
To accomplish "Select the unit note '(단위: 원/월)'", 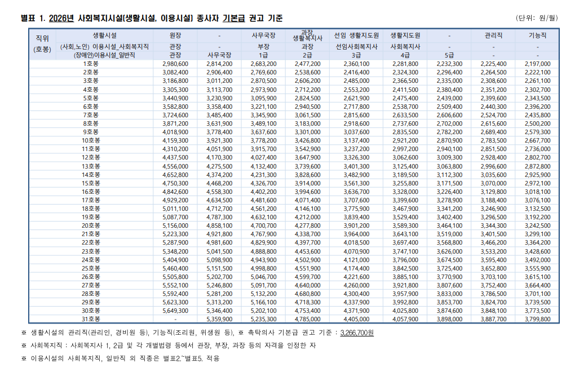I will [x=537, y=18].
